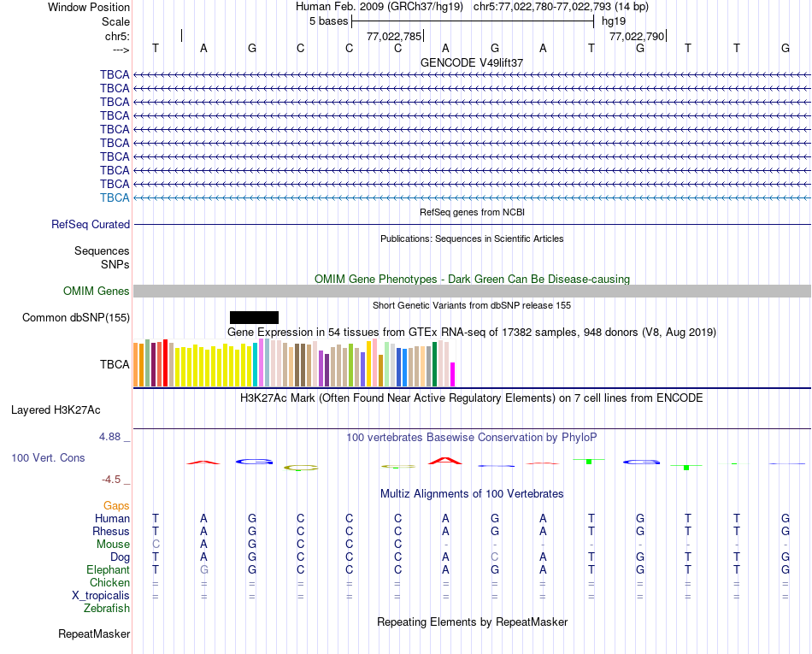Click the orange Gaps label

point(116,506)
